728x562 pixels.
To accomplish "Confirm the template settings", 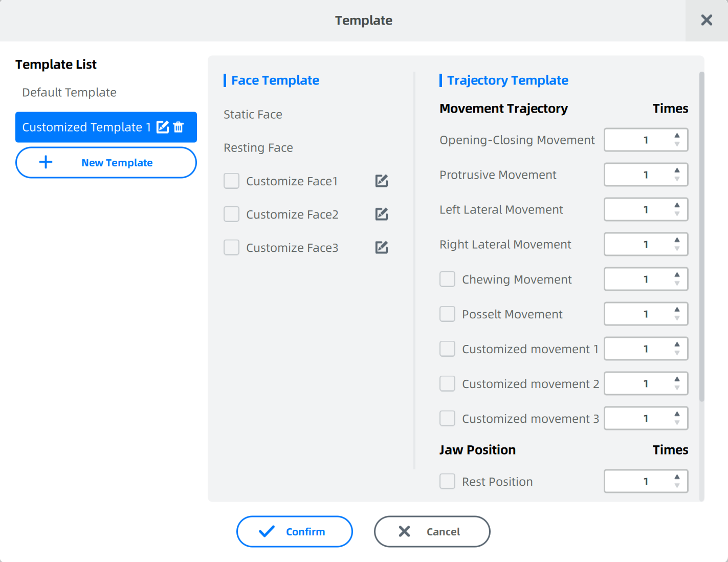I will point(295,531).
